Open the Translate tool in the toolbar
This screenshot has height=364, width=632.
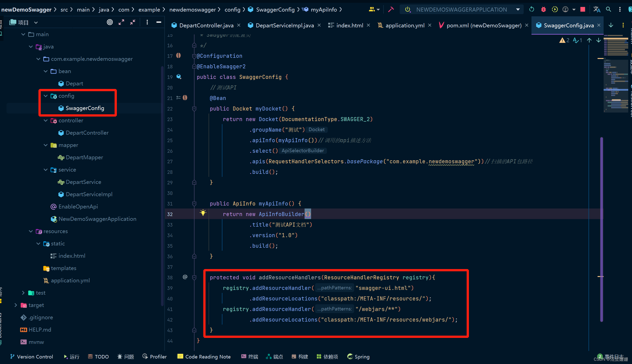597,9
